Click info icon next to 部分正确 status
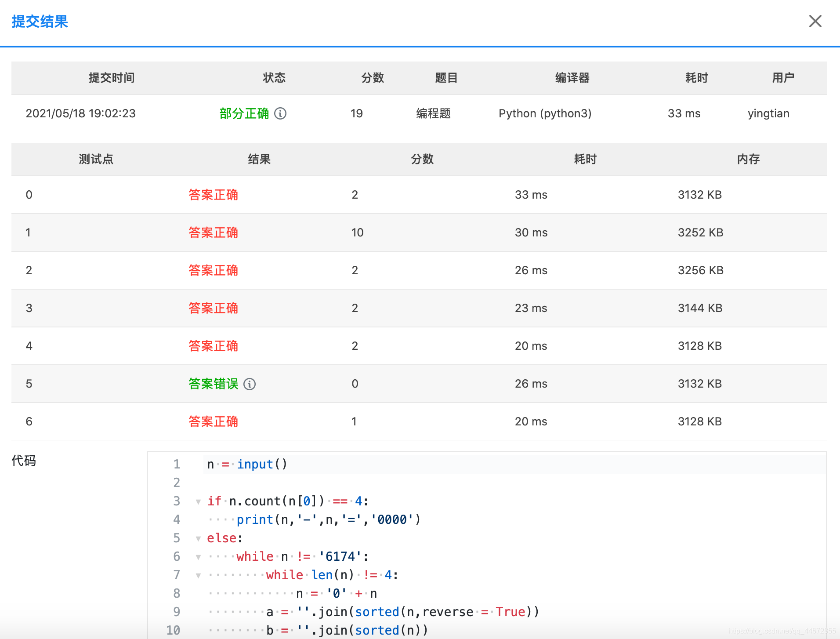840x639 pixels. point(280,113)
